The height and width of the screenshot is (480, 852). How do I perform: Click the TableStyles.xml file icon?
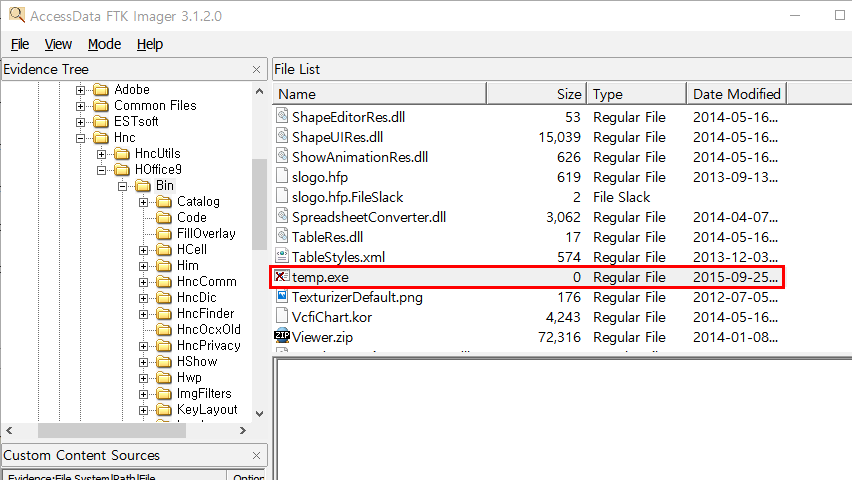coord(282,256)
